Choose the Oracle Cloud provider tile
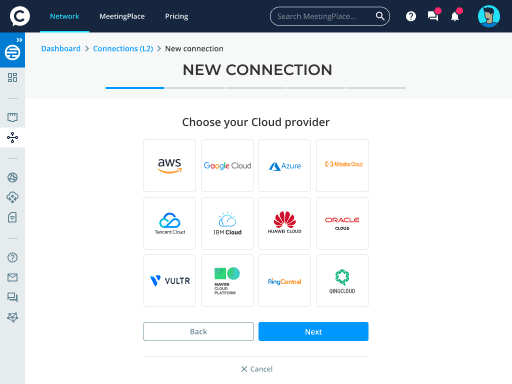Image resolution: width=512 pixels, height=384 pixels. pyautogui.click(x=342, y=223)
